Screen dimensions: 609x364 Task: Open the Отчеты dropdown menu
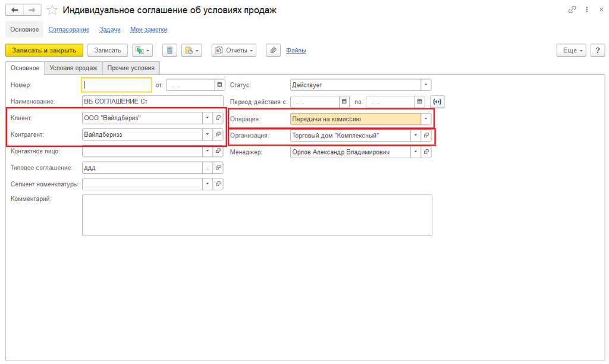pos(234,51)
